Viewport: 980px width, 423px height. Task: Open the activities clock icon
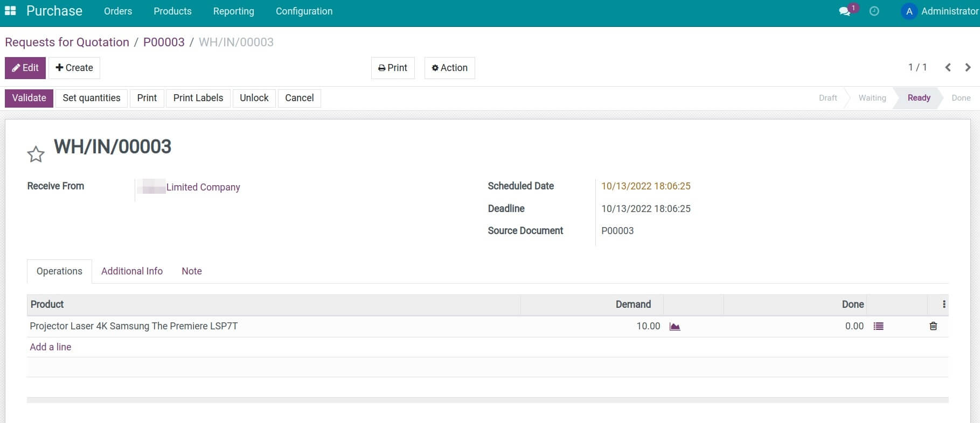click(x=874, y=11)
